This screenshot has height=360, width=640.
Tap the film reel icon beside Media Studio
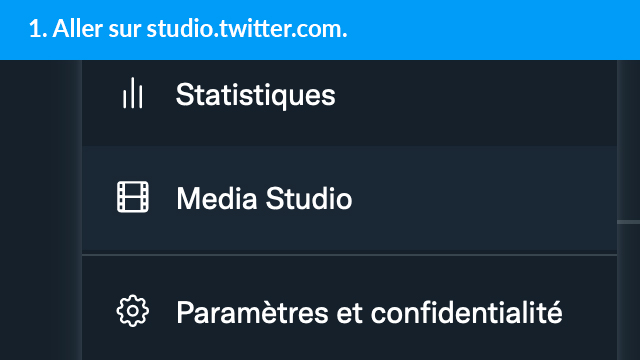133,197
